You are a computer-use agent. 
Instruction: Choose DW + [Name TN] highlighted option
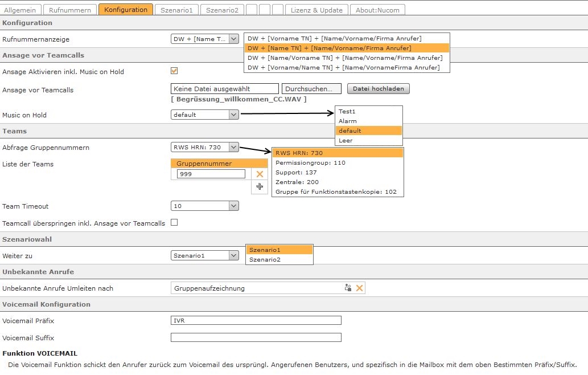click(347, 48)
